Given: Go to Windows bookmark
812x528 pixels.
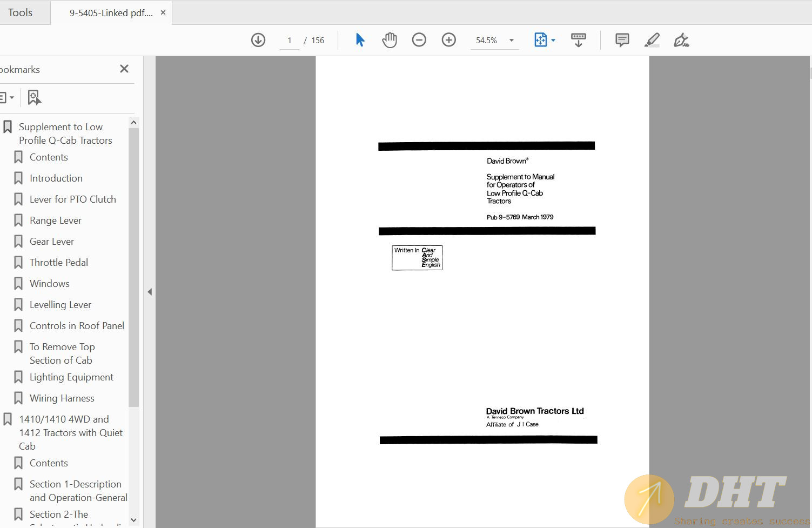Looking at the screenshot, I should click(x=50, y=284).
